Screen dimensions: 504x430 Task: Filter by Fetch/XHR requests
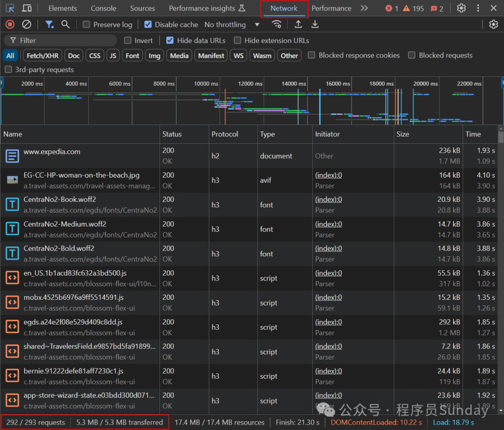click(42, 56)
